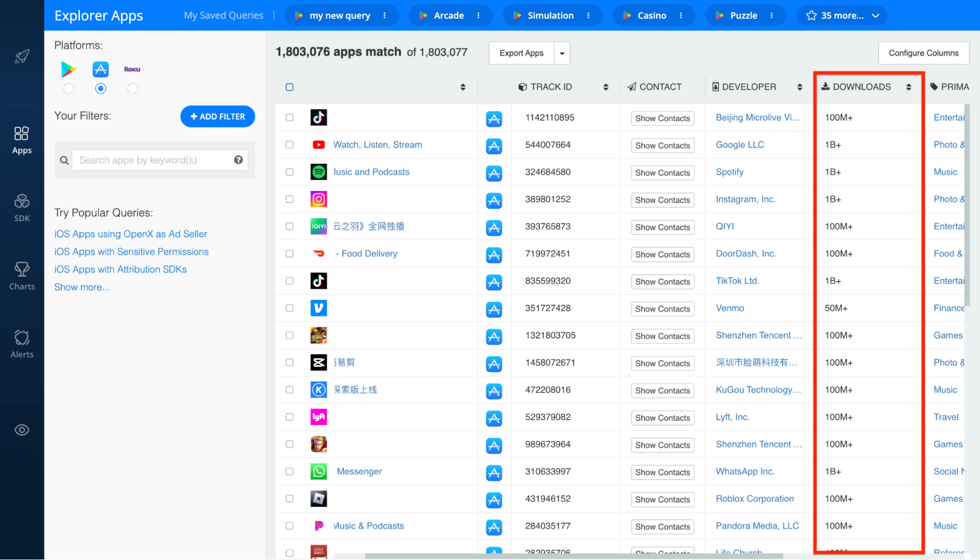Click the rocket icon in sidebar
Screen dimensions: 980x560
click(x=22, y=57)
